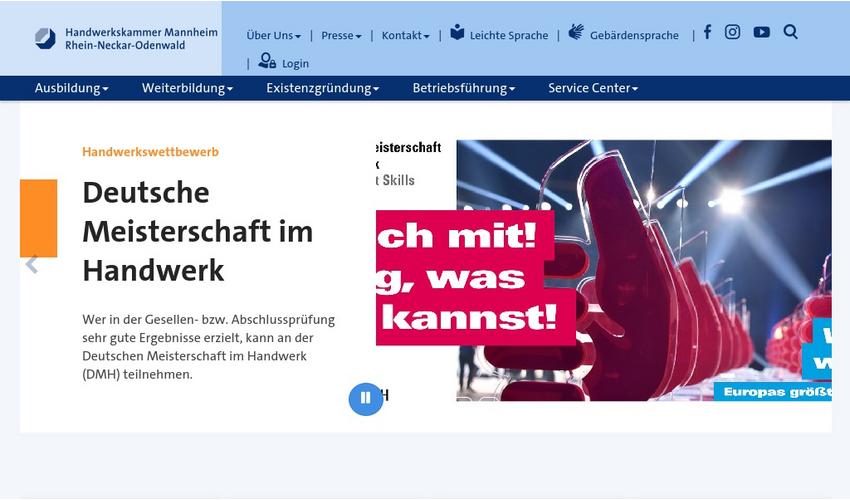Viewport: 850px width, 500px height.
Task: Go to previous slide with left arrow
Action: click(32, 264)
